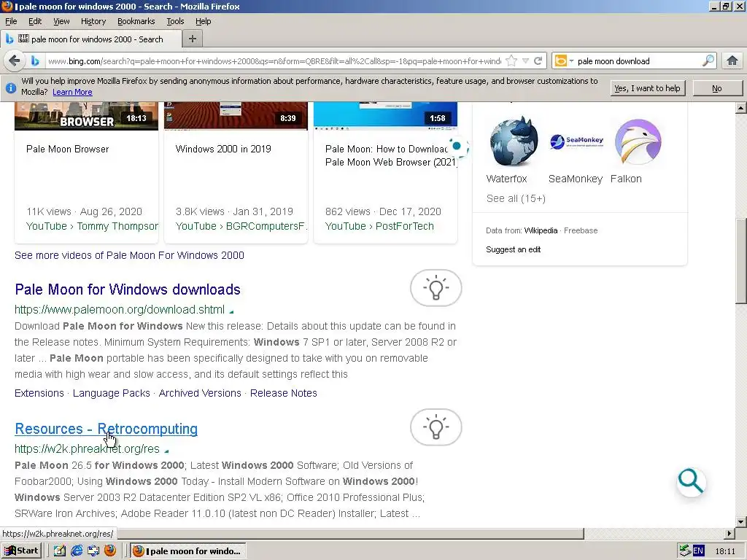
Task: Click the Firefox taskbar window button
Action: tap(188, 551)
